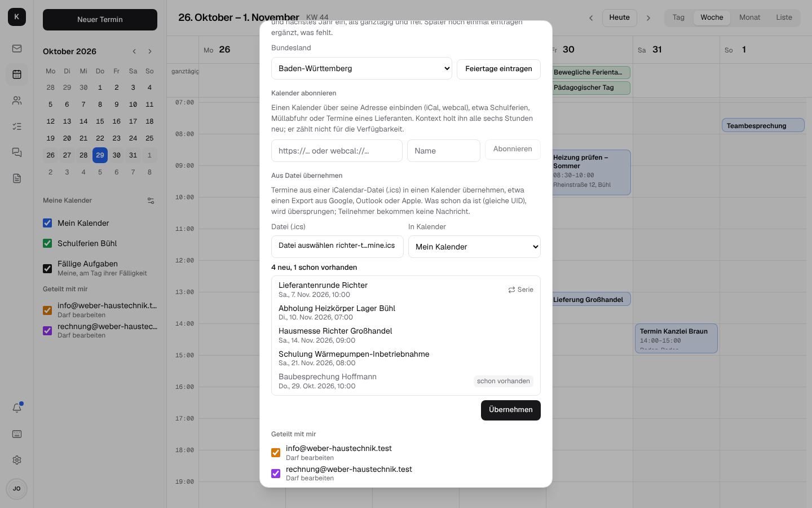Click the Abonnieren button
812x508 pixels.
[x=513, y=149]
